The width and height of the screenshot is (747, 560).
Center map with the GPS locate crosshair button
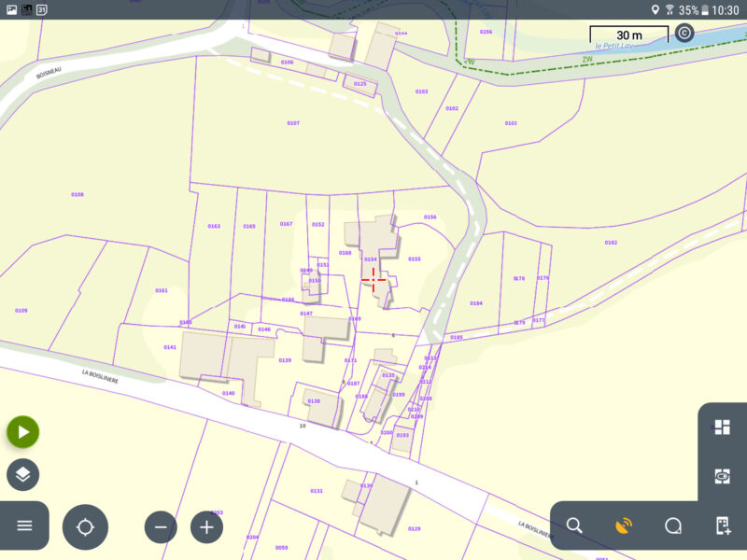coord(85,525)
